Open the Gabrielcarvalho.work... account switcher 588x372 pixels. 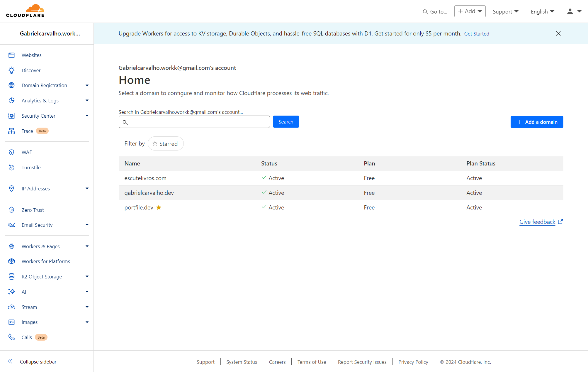[x=50, y=33]
